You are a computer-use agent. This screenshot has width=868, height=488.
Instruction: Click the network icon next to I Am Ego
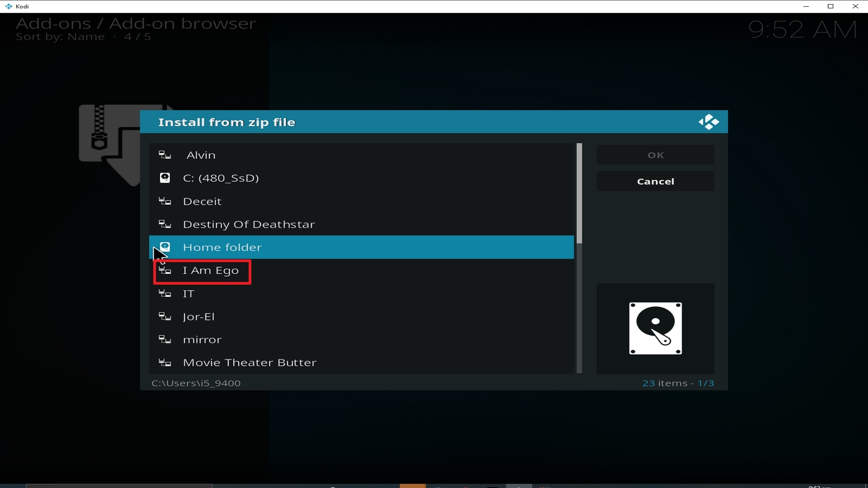[165, 270]
